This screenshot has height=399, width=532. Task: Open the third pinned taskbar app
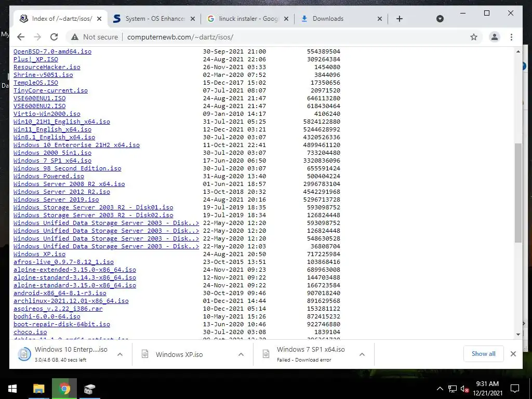click(89, 389)
